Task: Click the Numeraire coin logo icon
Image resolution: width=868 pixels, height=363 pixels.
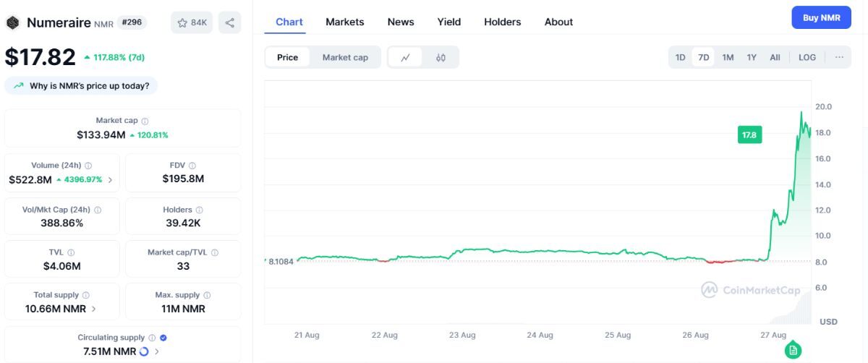Action: pos(12,22)
